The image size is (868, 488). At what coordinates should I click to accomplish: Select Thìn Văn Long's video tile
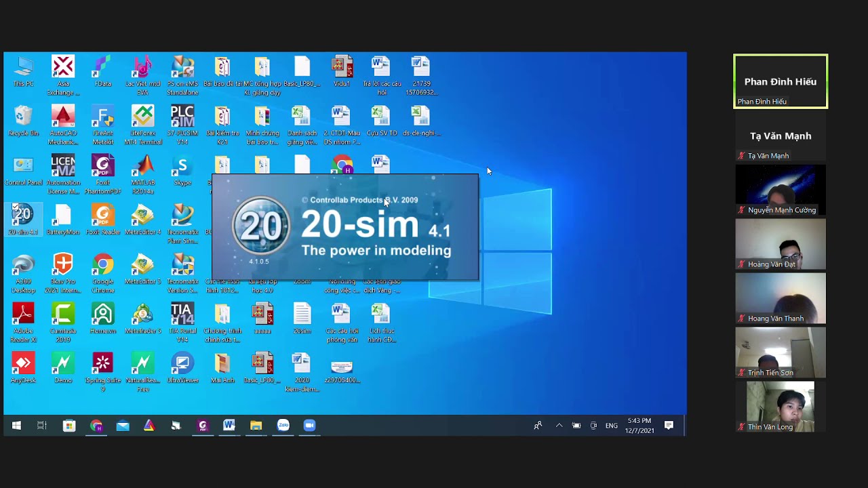coord(781,407)
